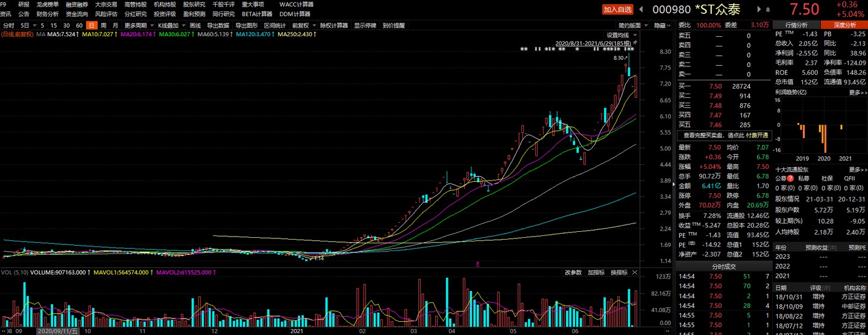Switch chart to 周 weekly period

click(103, 25)
